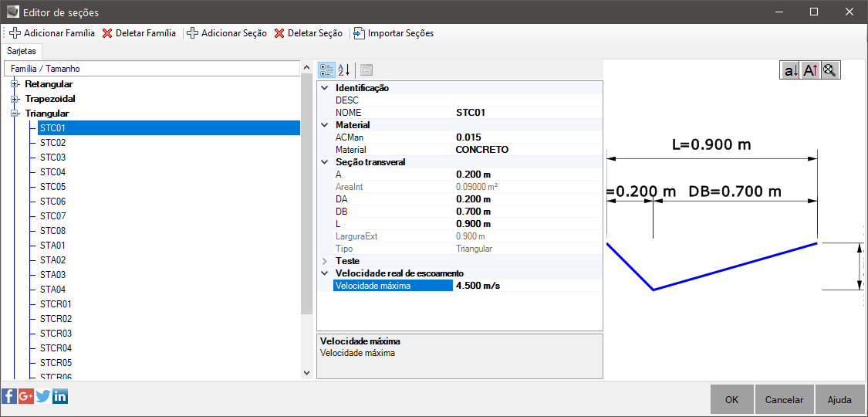The height and width of the screenshot is (417, 868).
Task: Select section STCR01 in the tree
Action: pos(56,304)
